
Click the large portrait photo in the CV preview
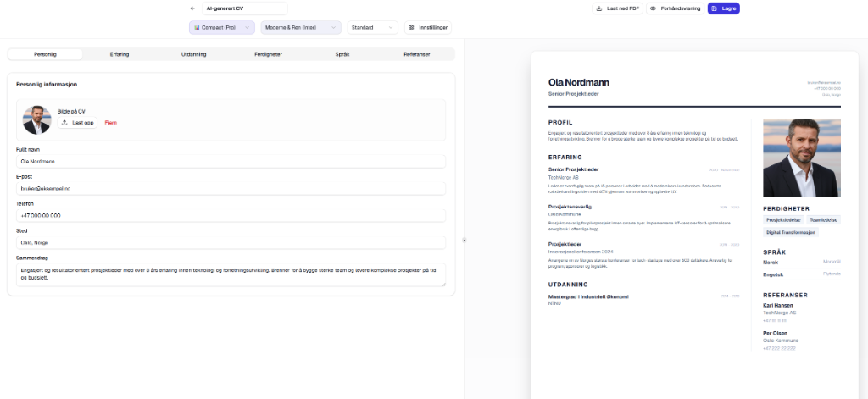[x=802, y=158]
